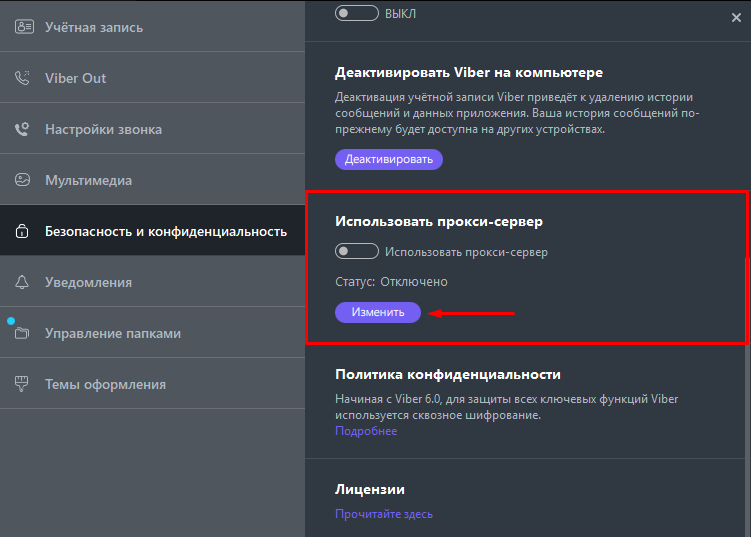This screenshot has width=751, height=537.
Task: Go to Настройки звонка settings
Action: tap(152, 129)
